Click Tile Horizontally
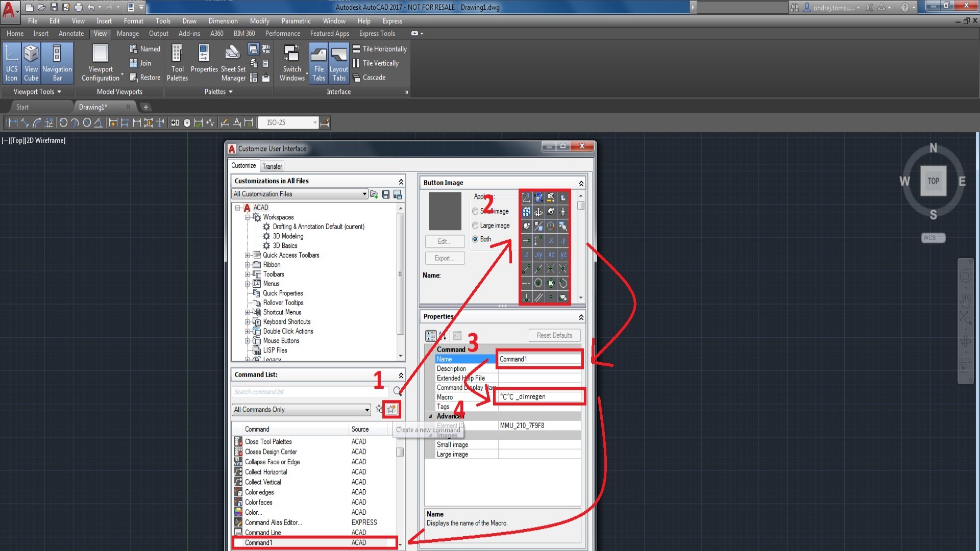Screen dimensions: 980x551 point(380,49)
